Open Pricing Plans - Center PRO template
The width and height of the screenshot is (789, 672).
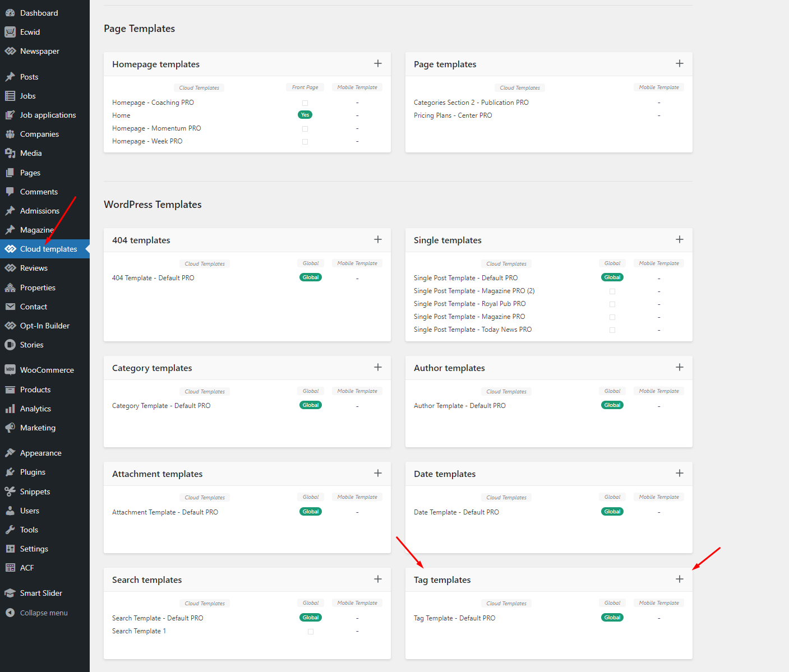(x=453, y=115)
